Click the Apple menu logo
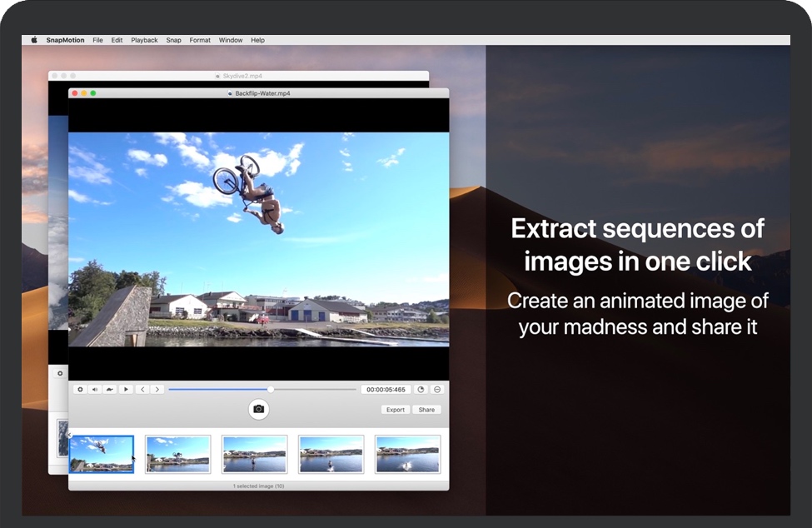 click(x=34, y=40)
